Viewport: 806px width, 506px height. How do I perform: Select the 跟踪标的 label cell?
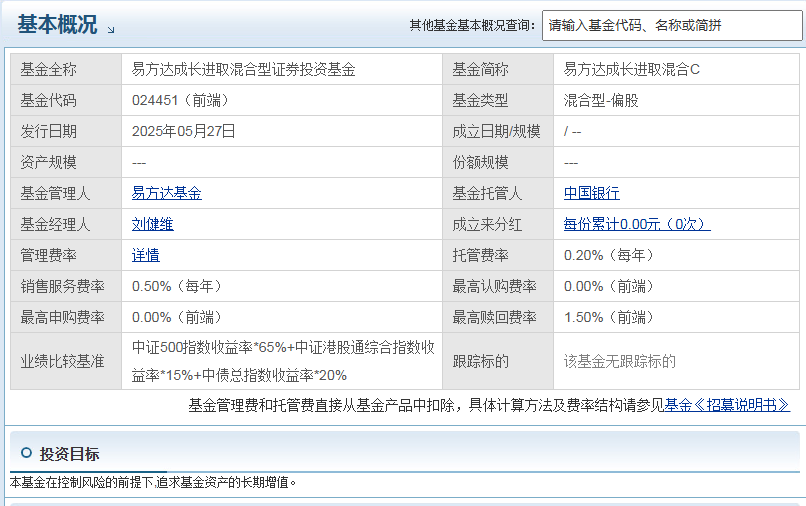click(498, 362)
